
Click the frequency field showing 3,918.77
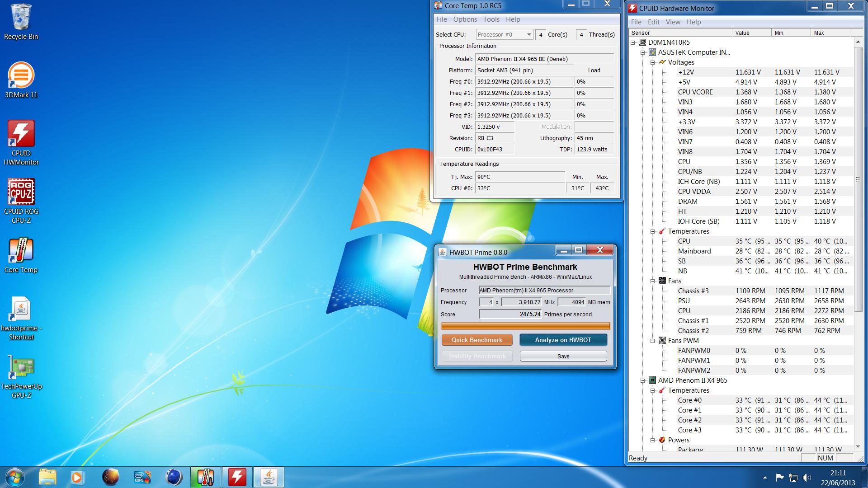click(x=521, y=302)
